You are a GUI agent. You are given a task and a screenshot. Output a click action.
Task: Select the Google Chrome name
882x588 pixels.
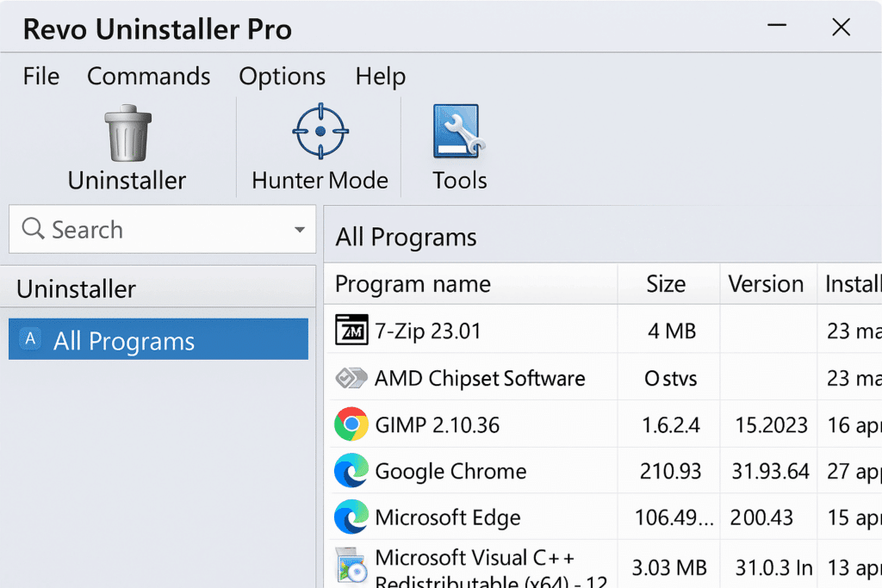click(x=450, y=471)
